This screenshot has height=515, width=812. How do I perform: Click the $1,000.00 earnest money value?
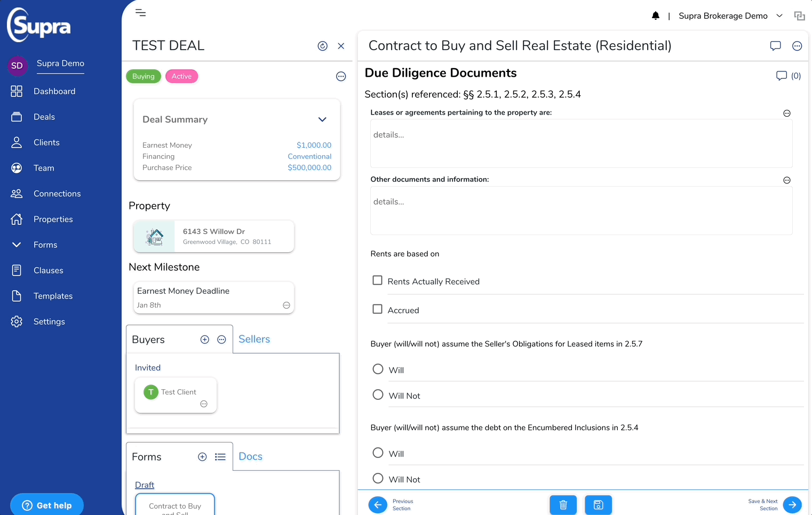pos(314,145)
